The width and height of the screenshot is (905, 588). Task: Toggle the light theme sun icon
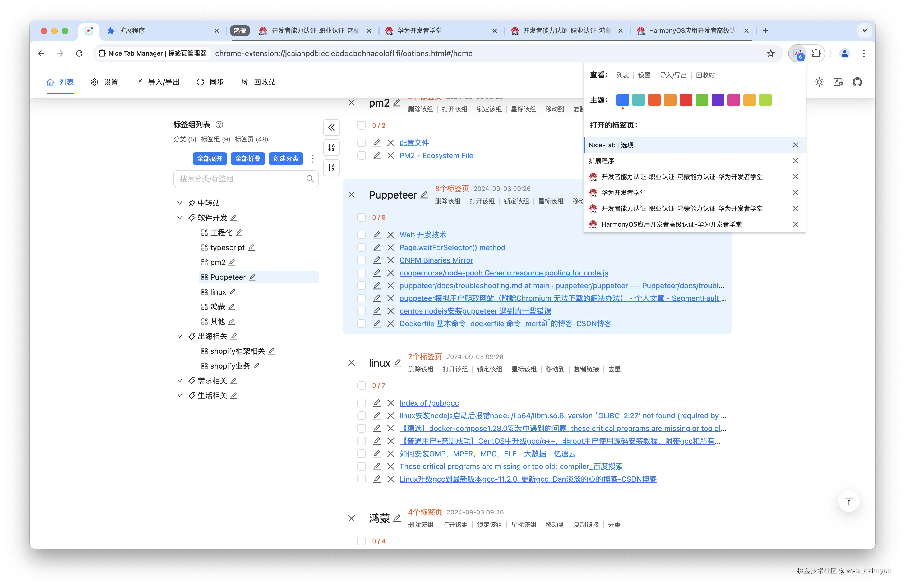coord(819,82)
